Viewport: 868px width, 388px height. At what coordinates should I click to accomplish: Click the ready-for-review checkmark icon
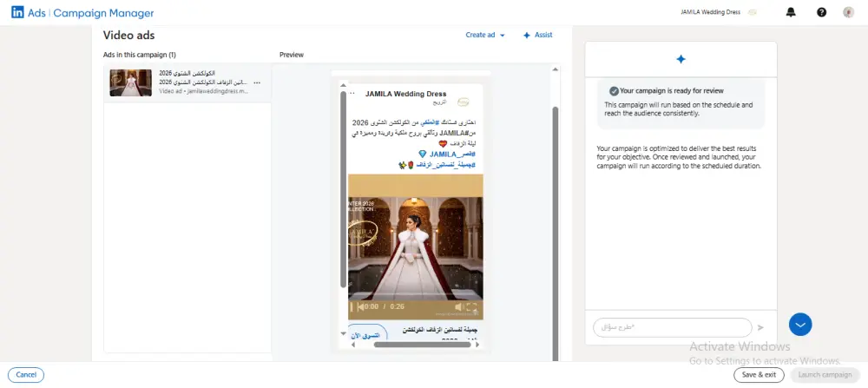(x=614, y=91)
